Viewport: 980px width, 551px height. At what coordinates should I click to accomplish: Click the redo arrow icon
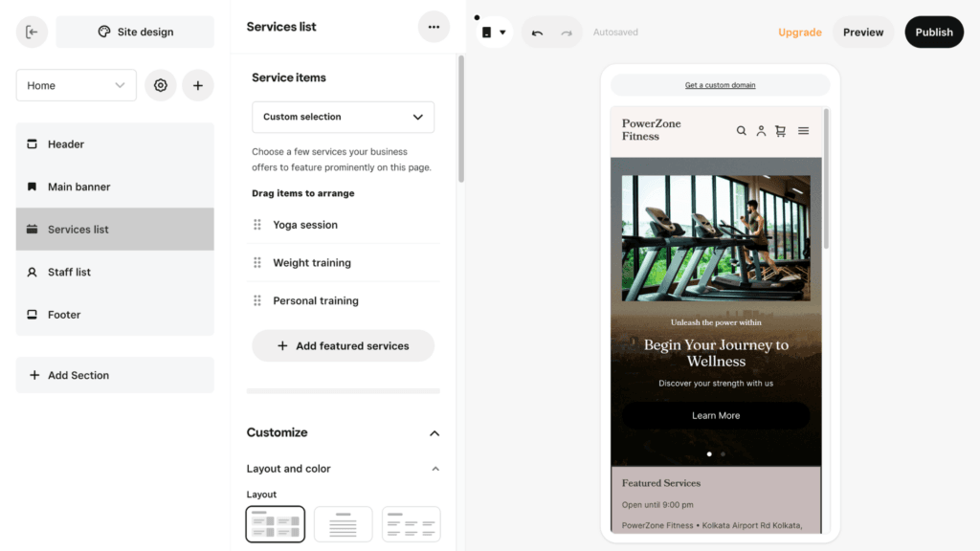click(565, 32)
